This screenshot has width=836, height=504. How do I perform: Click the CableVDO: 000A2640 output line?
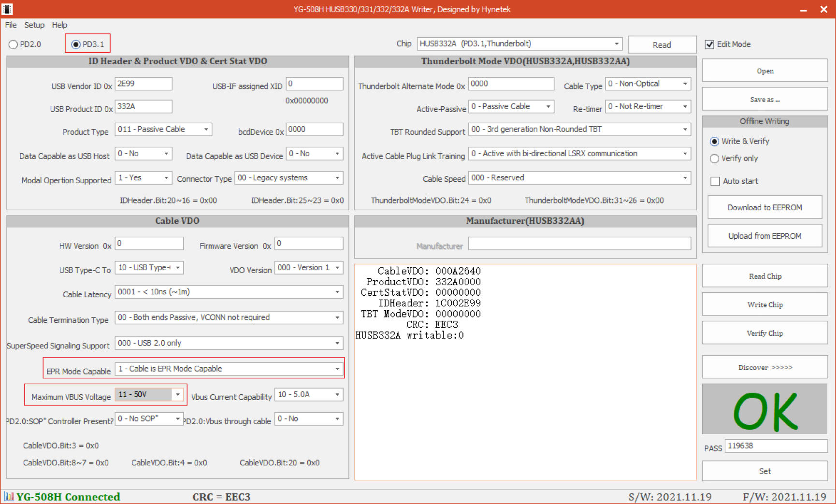(429, 271)
